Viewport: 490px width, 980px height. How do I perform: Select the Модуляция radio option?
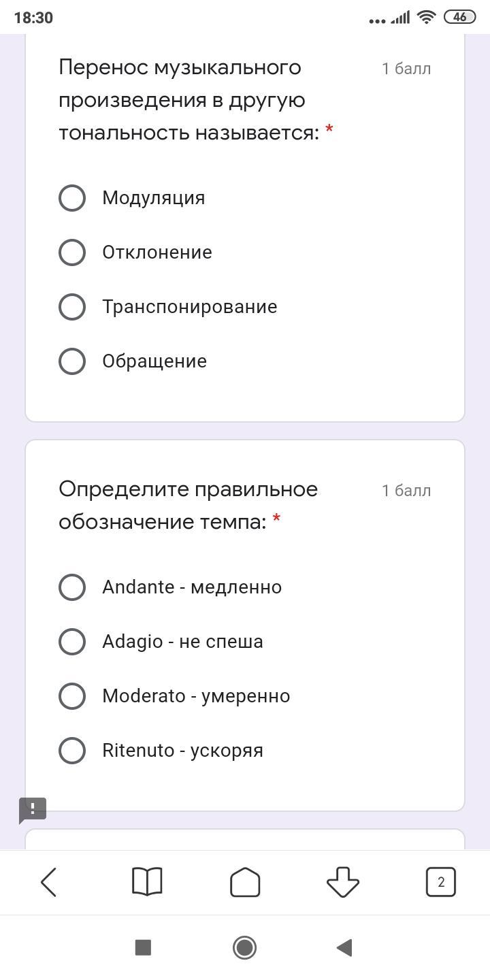coord(72,198)
